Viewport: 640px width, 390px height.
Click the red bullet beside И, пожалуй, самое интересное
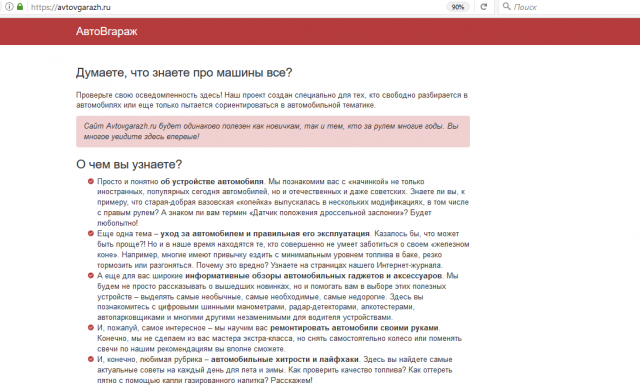click(x=91, y=328)
